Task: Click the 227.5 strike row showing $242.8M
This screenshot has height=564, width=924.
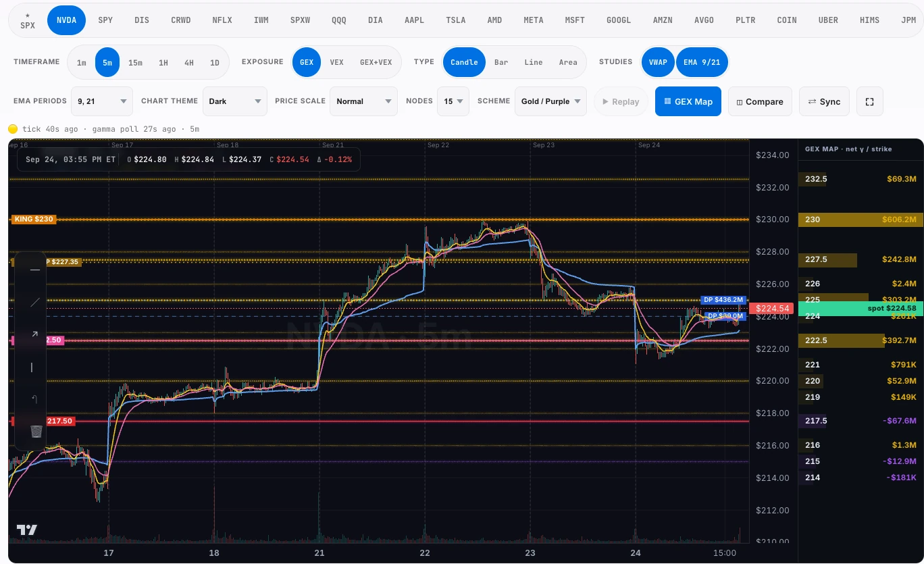Action: (x=861, y=259)
